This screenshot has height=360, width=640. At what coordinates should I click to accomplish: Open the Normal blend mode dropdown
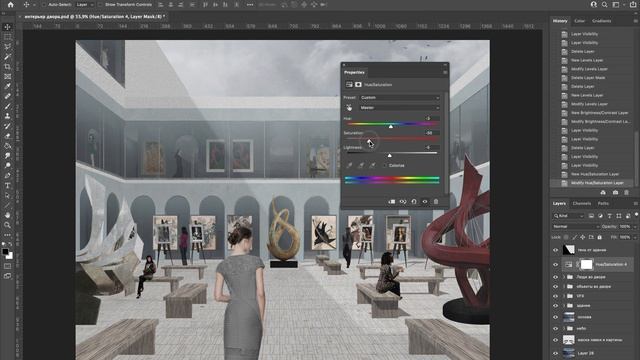click(576, 227)
